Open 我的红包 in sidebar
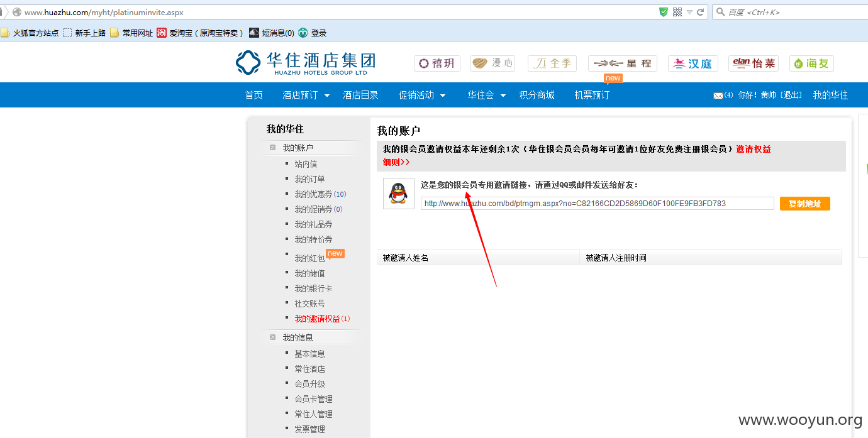The width and height of the screenshot is (868, 438). [309, 258]
